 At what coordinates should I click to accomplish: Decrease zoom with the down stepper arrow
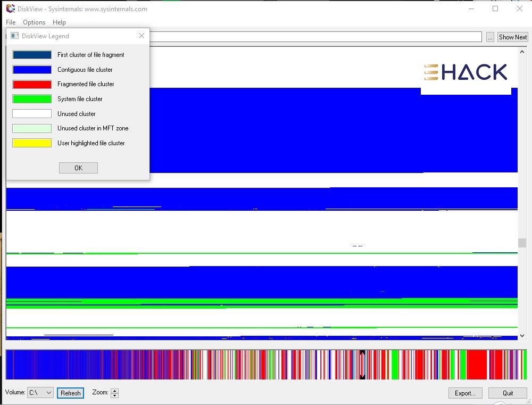[x=115, y=395]
